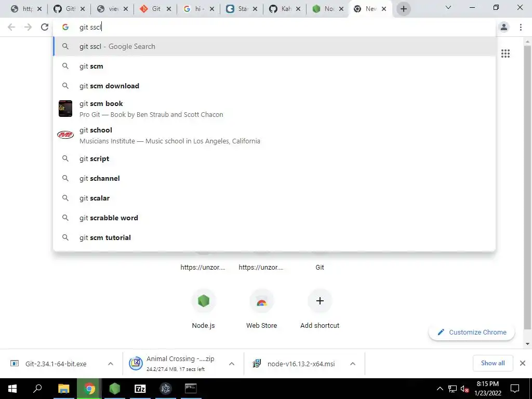Open the Windows Start menu
The image size is (532, 399).
tap(12, 389)
